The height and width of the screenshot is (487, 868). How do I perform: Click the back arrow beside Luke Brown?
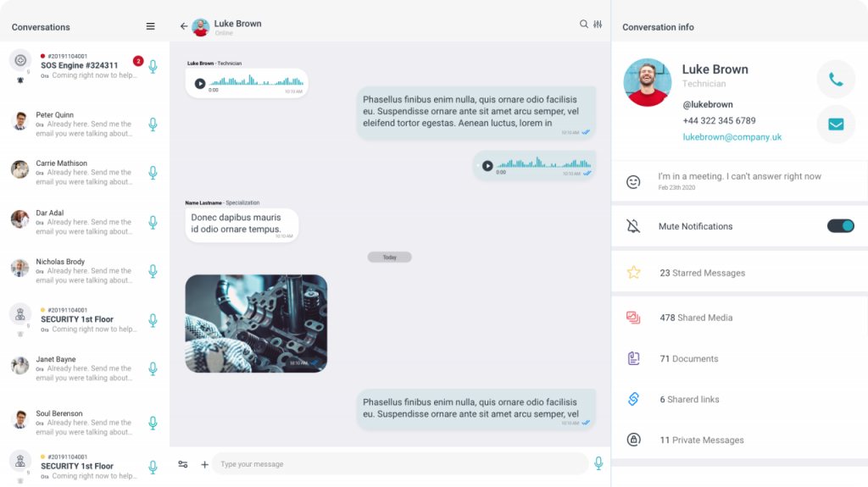pyautogui.click(x=184, y=26)
